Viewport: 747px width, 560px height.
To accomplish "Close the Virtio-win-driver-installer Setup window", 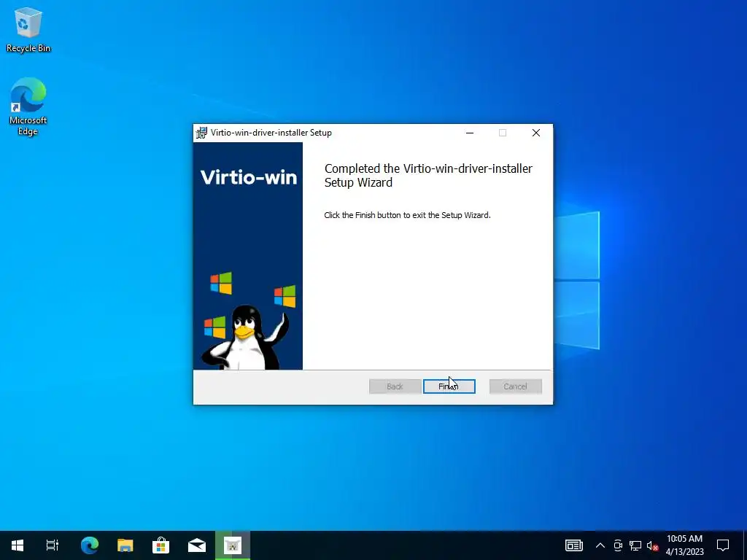I will pos(536,133).
